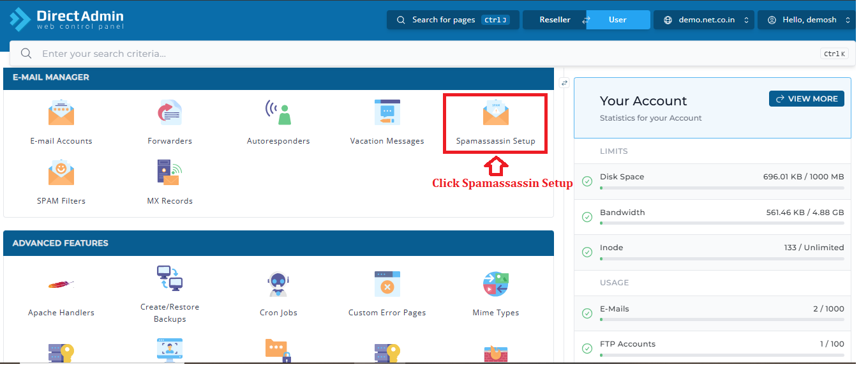
Task: Click the globe icon next to demo.net.co.in
Action: tap(668, 20)
